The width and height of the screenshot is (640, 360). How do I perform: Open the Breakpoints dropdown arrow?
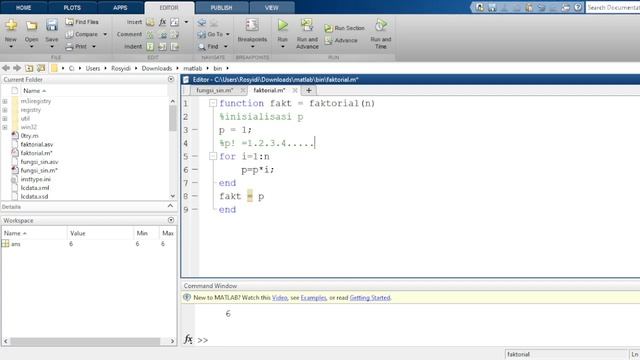pyautogui.click(x=252, y=47)
